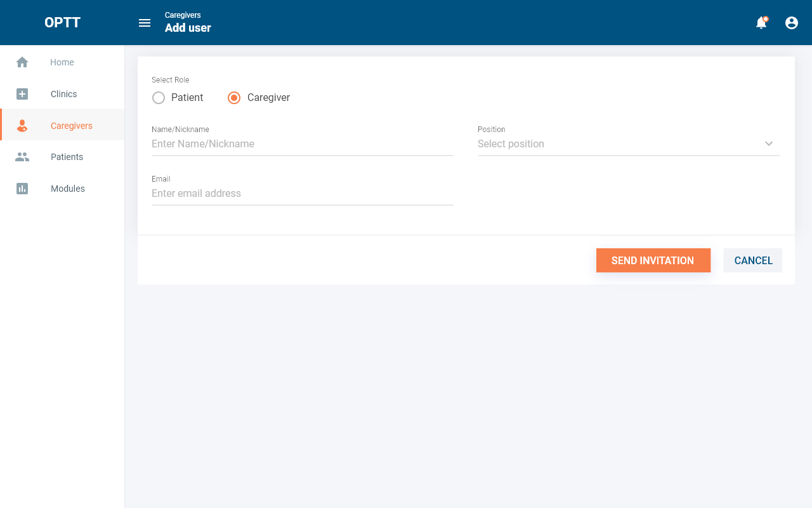Screen dimensions: 812x508
Task: Click the Caregivers person icon
Action: 22,126
